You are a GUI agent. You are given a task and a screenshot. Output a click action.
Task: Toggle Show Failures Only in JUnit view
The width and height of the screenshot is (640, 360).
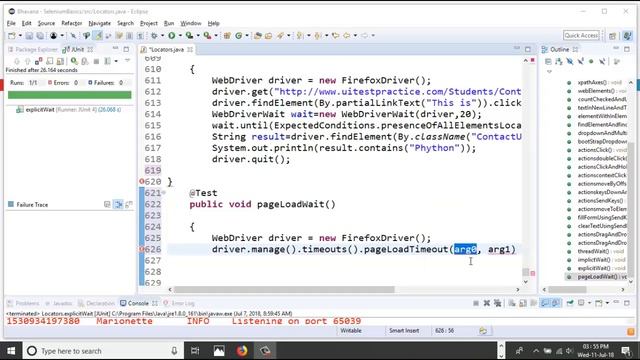click(x=38, y=61)
